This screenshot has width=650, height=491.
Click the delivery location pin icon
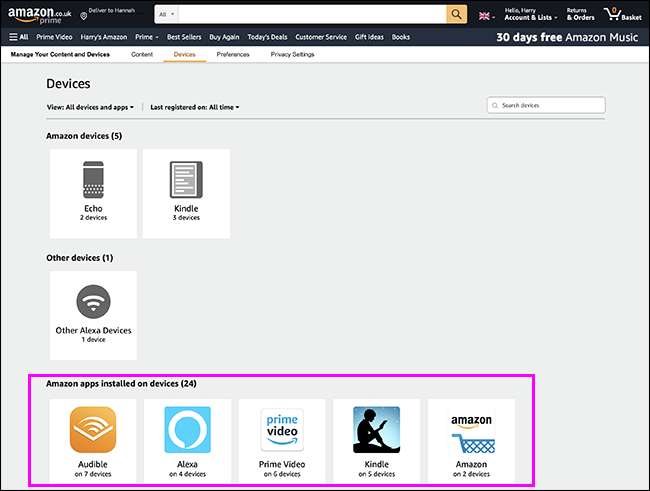tap(83, 16)
